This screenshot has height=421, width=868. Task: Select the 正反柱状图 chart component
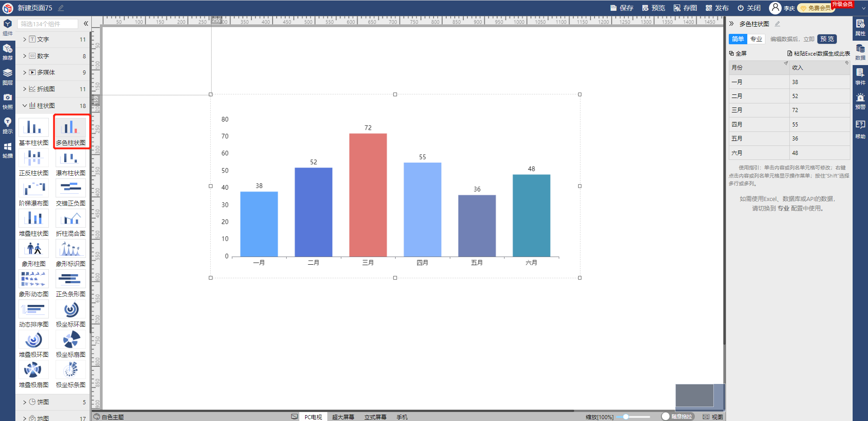(x=34, y=162)
